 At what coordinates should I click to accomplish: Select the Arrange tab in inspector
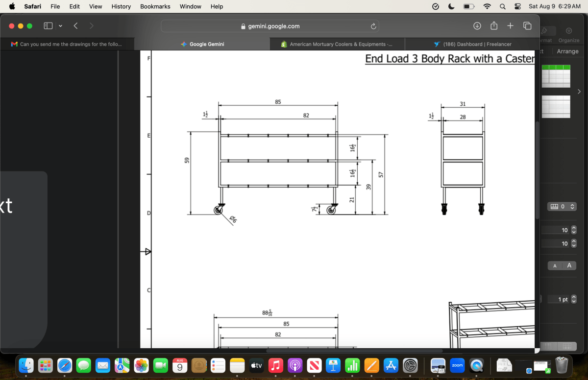[567, 51]
